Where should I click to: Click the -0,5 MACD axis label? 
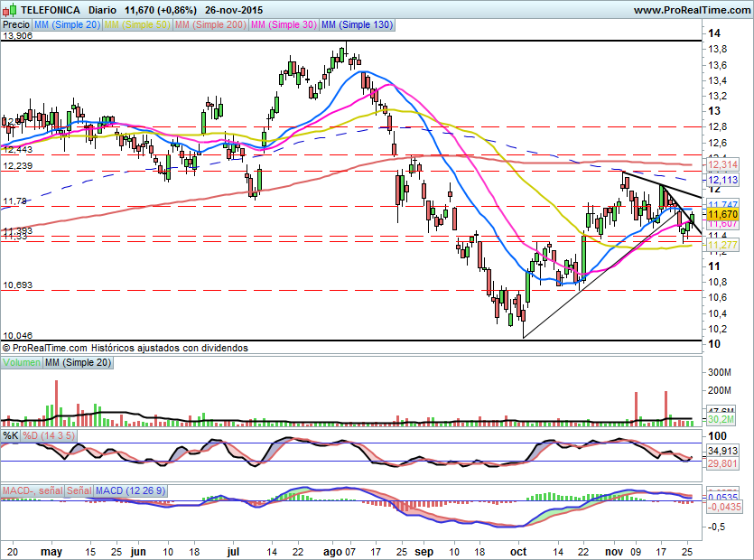click(716, 527)
